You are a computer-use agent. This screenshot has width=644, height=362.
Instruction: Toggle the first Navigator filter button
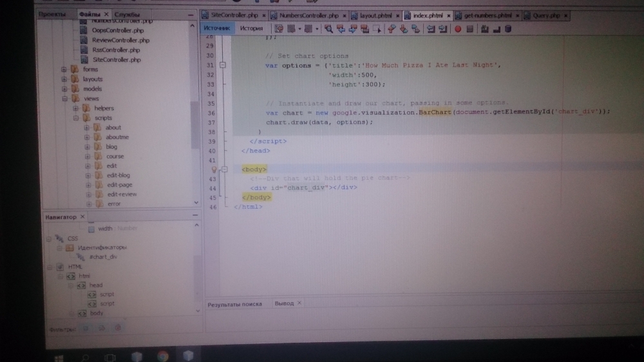tap(87, 328)
